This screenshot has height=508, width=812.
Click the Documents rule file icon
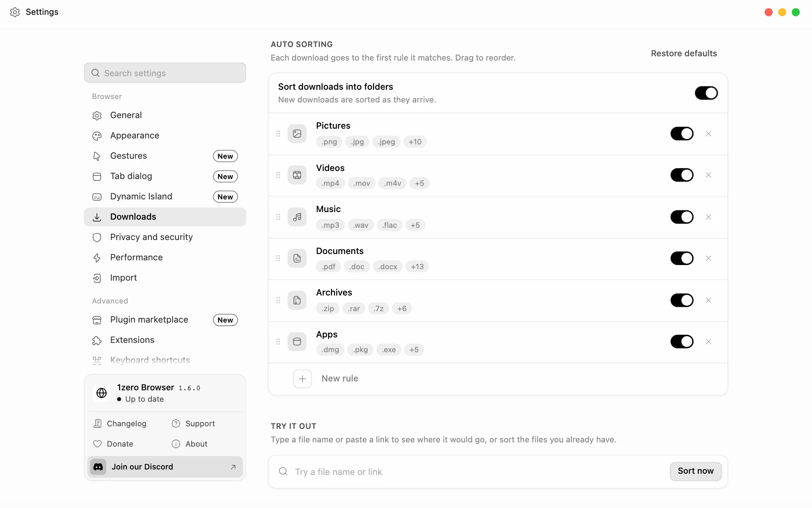click(x=297, y=258)
